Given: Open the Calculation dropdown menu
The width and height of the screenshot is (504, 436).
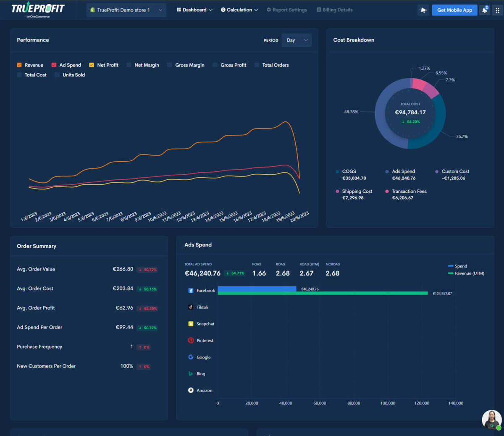Looking at the screenshot, I should pos(239,10).
